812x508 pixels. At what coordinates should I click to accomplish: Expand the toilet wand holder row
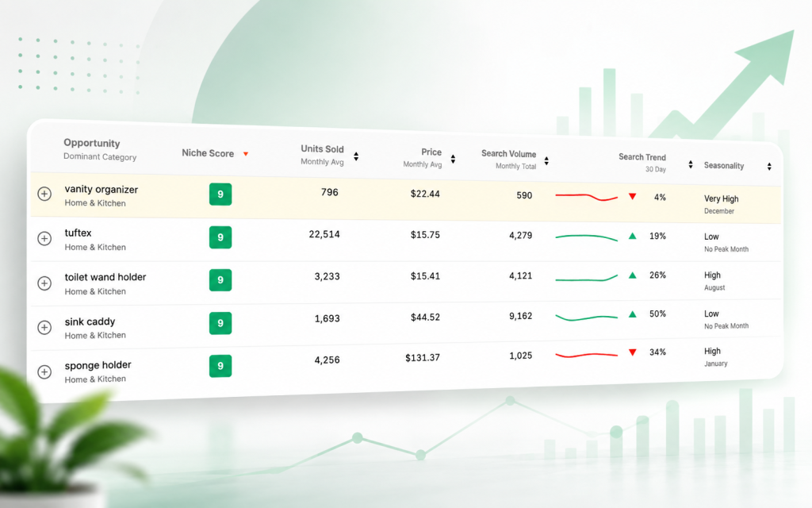[x=44, y=283]
